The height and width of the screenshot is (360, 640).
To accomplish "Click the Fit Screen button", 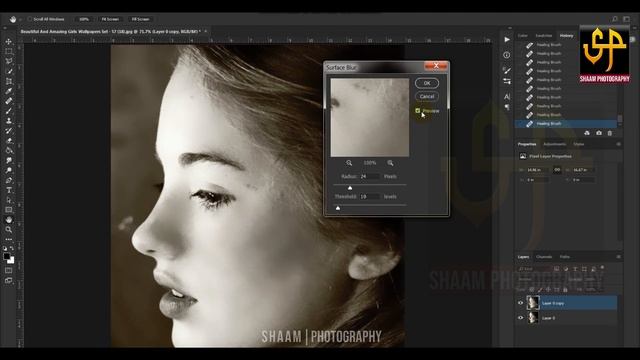I will pyautogui.click(x=110, y=19).
